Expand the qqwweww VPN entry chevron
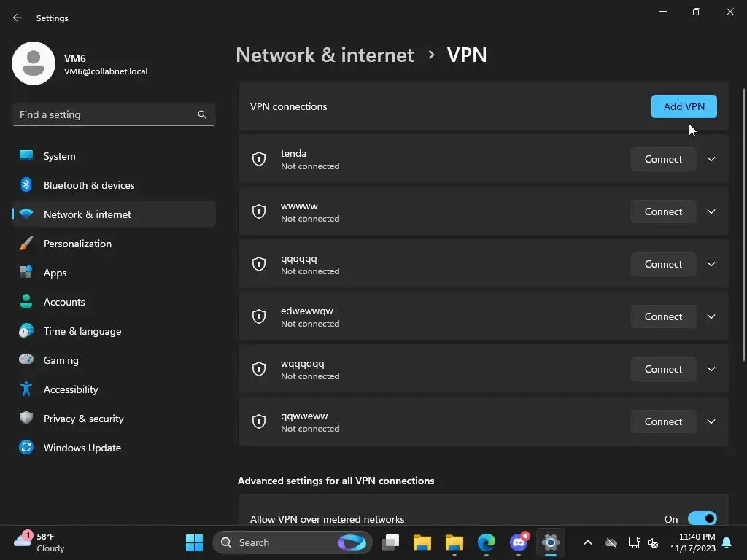The image size is (747, 560). pos(711,421)
